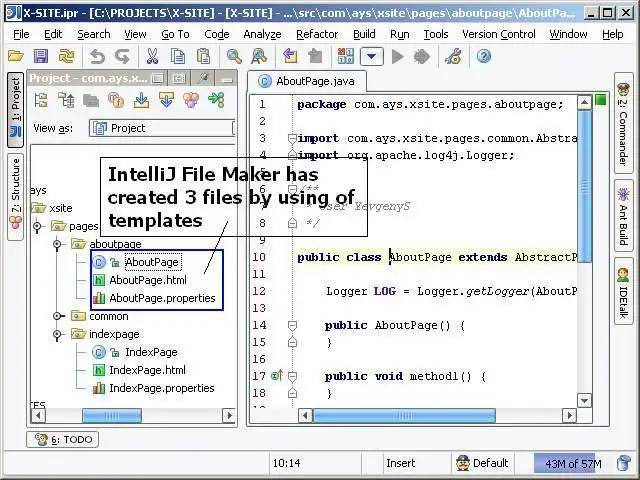This screenshot has height=480, width=640.
Task: Fold method1() at line 17
Action: (x=292, y=376)
